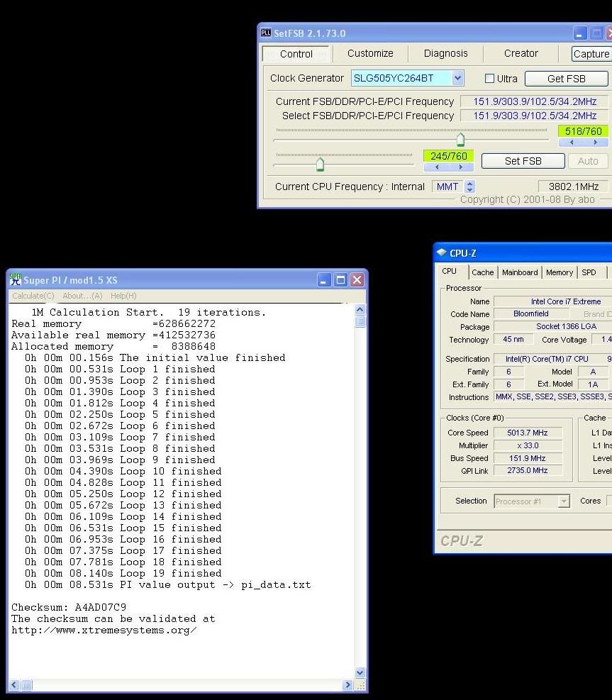Click the Get FSB button
Image resolution: width=612 pixels, height=700 pixels.
[x=566, y=78]
